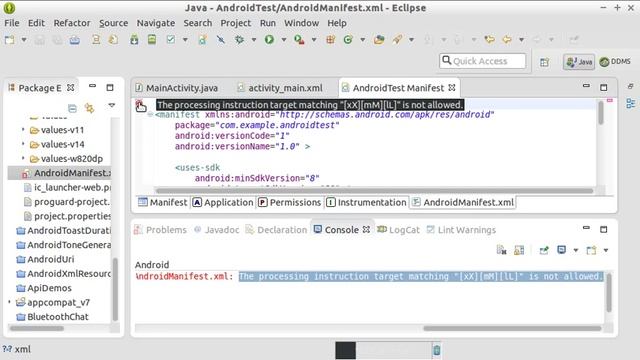Open the Package Explorer view menu arrow

[x=111, y=105]
